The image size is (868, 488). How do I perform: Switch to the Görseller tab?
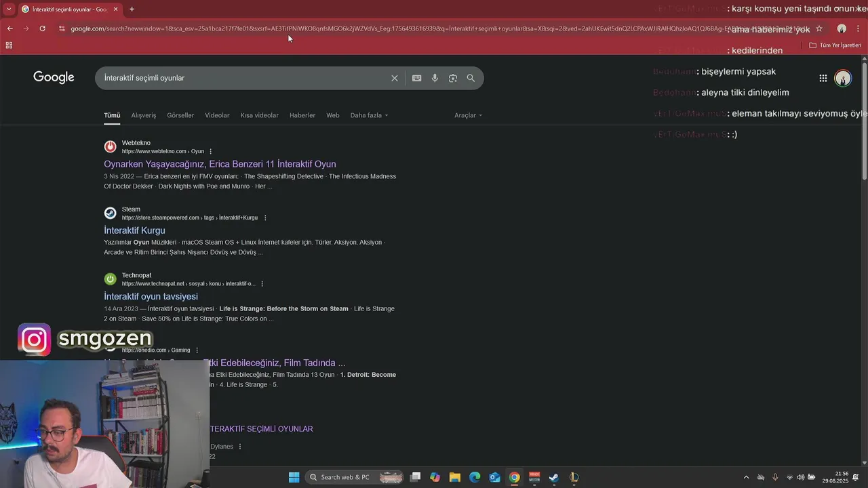180,115
